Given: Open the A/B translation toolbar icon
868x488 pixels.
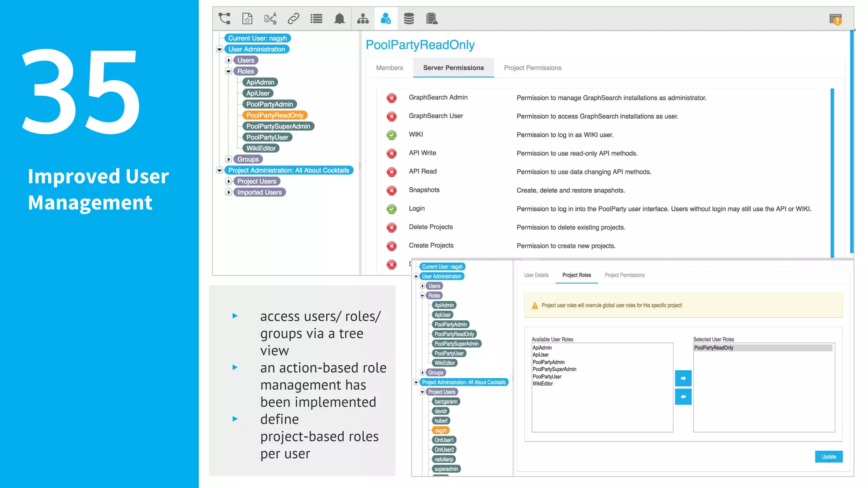Looking at the screenshot, I should point(270,18).
